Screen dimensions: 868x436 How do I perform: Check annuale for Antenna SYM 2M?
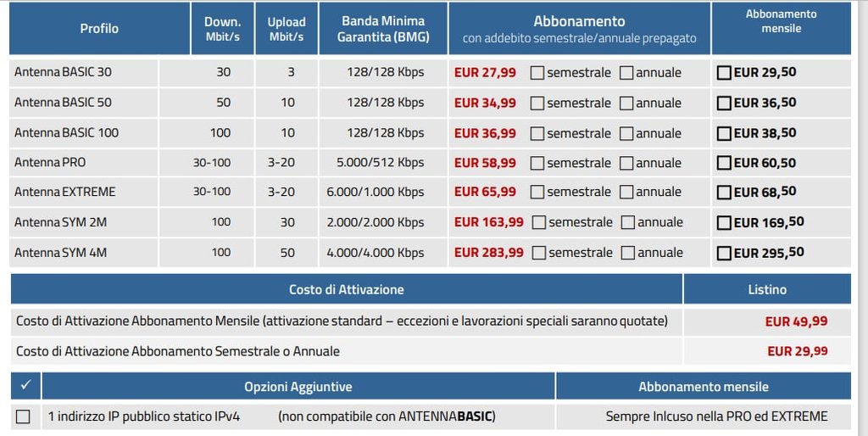pyautogui.click(x=628, y=223)
